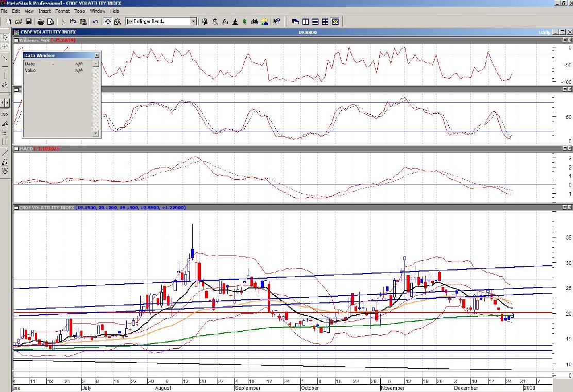Select the vertical line tool
This screenshot has width=573, height=392.
(5, 76)
